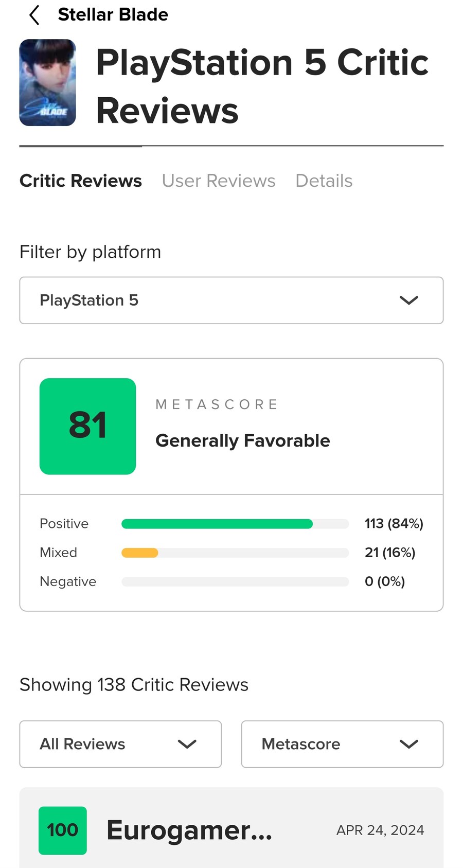The width and height of the screenshot is (463, 868).
Task: Select the green Positive reviews bar
Action: pyautogui.click(x=217, y=524)
